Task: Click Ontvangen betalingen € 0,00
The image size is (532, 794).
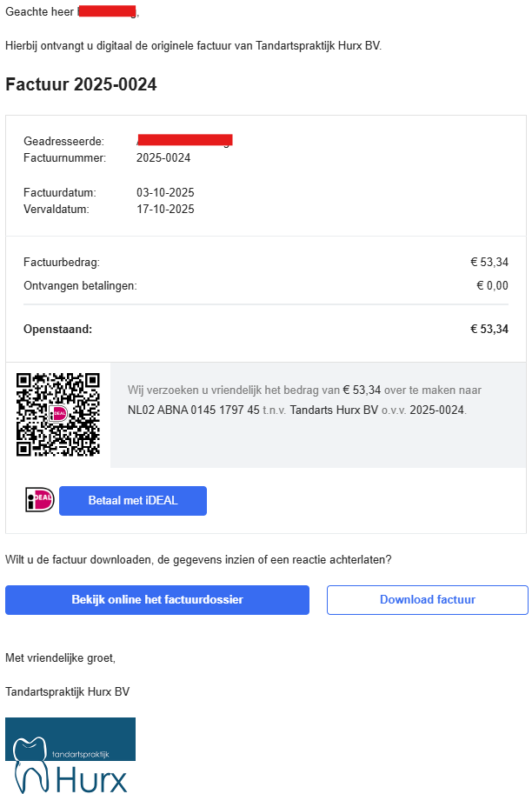Action: (492, 285)
